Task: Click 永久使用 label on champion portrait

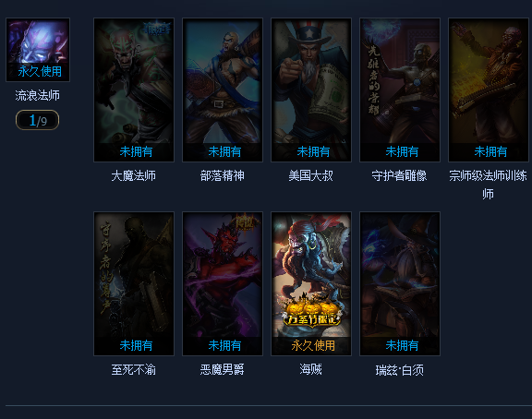Action: [40, 72]
